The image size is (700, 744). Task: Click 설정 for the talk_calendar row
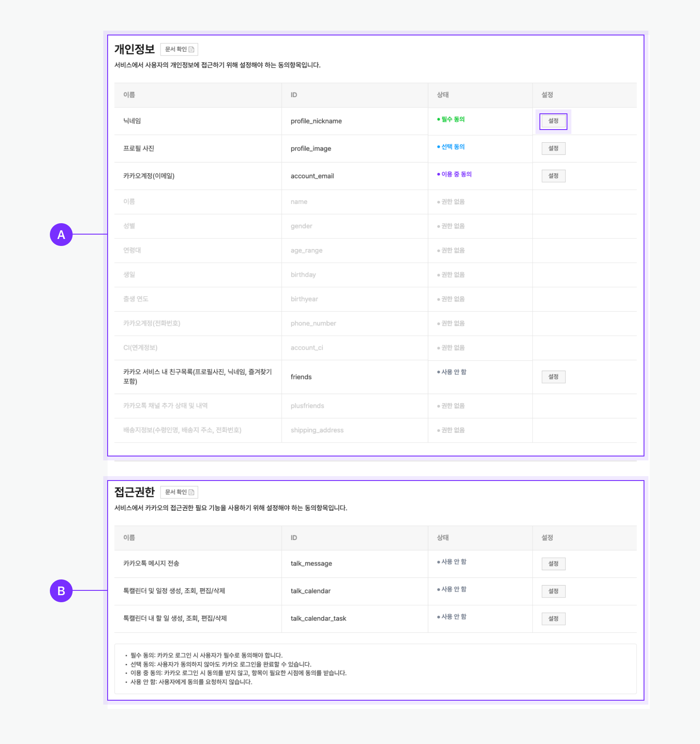point(553,591)
